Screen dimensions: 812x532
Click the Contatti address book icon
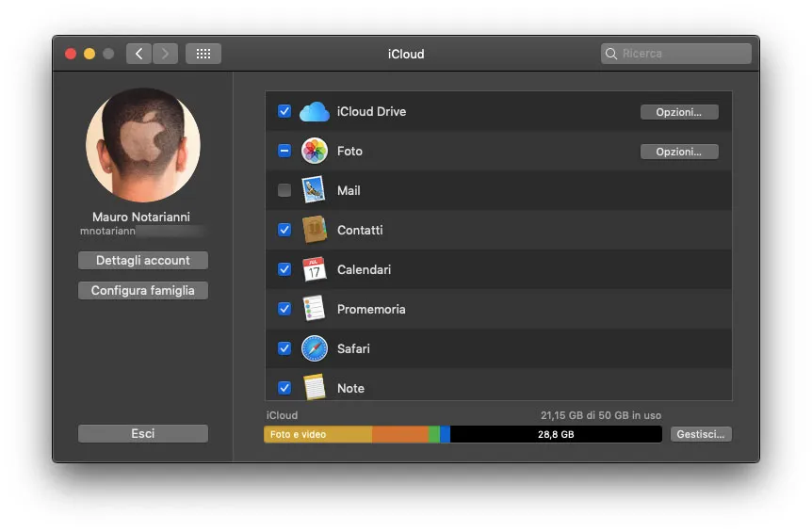(x=315, y=230)
